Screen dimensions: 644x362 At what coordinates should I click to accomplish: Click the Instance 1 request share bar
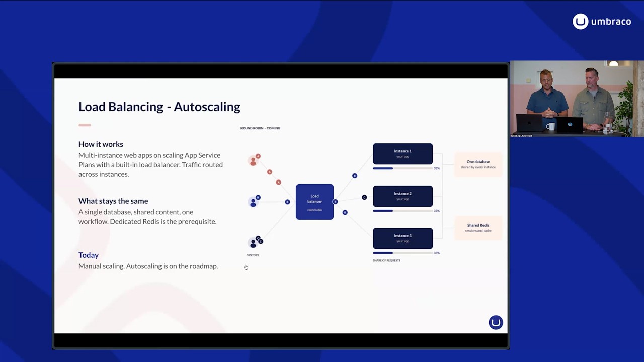(x=403, y=168)
